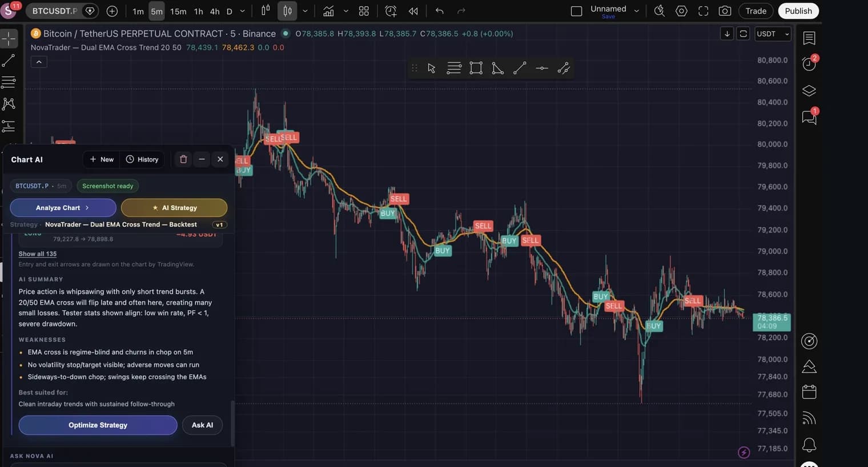Expand the timeframe interval dropdown chevron
The height and width of the screenshot is (467, 868).
242,11
